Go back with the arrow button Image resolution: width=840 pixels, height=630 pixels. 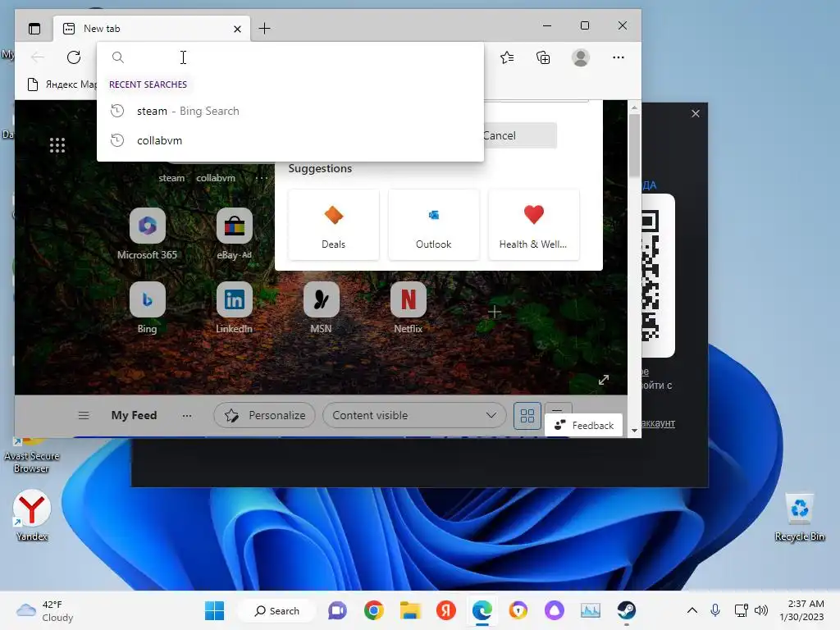coord(38,57)
